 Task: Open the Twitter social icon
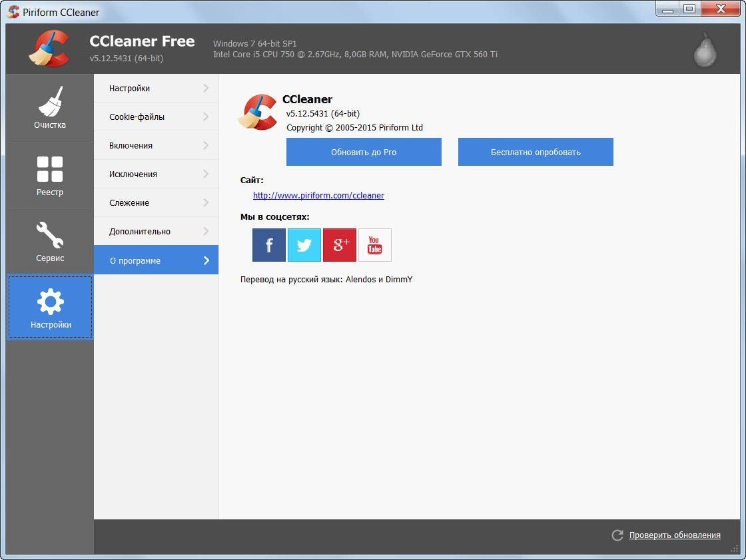coord(304,245)
